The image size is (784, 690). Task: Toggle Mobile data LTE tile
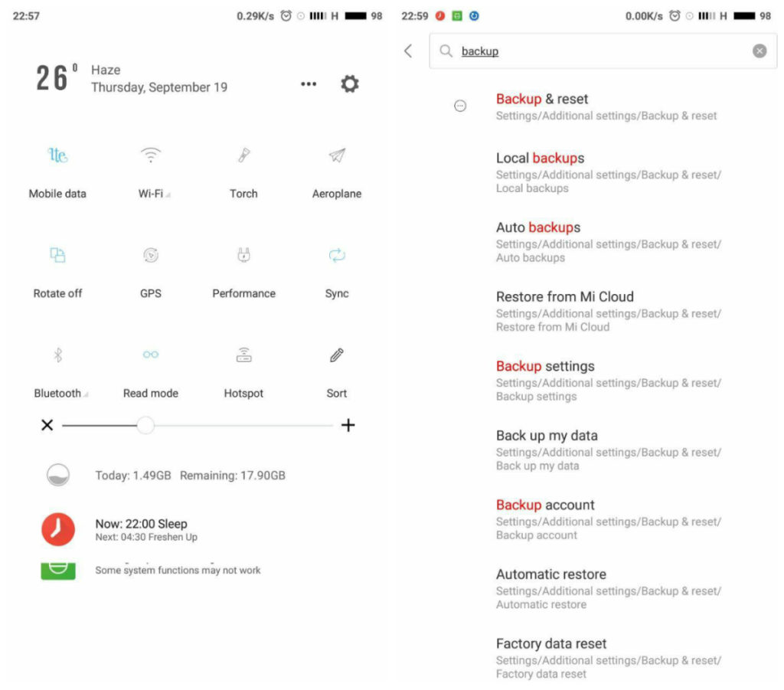57,155
